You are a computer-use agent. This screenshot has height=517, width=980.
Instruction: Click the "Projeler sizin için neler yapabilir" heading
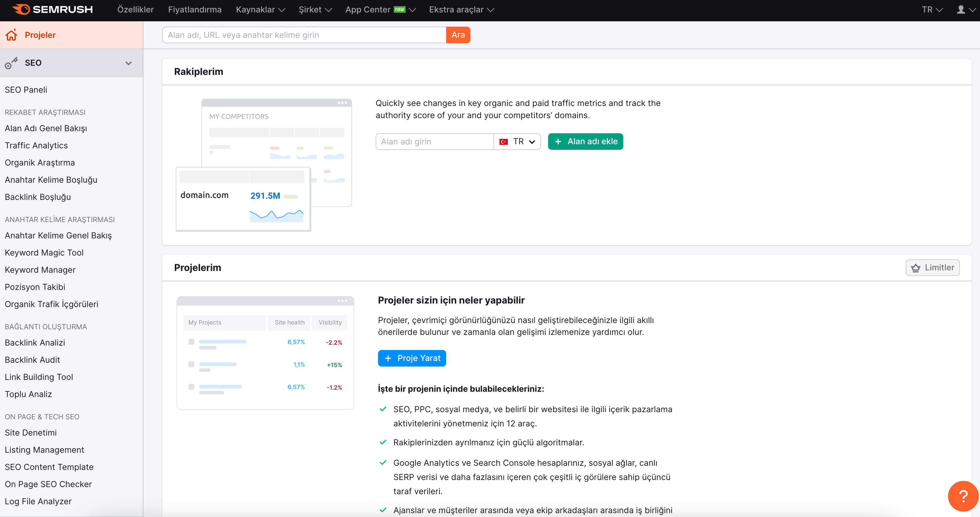click(x=451, y=300)
